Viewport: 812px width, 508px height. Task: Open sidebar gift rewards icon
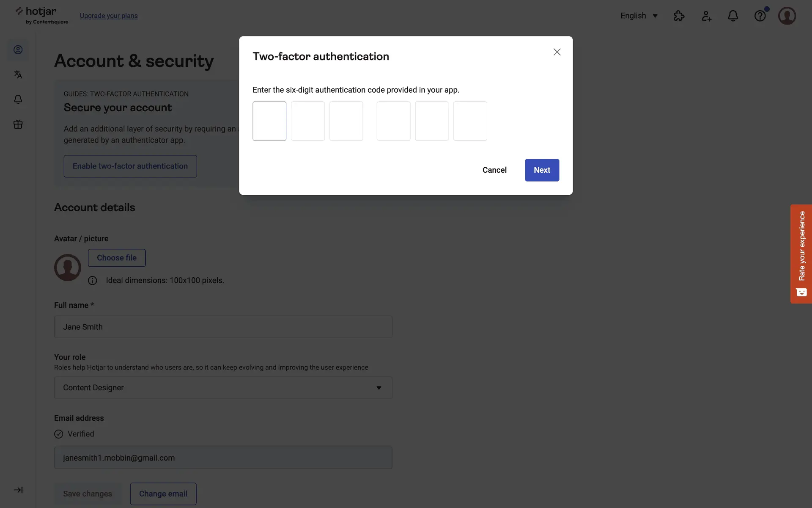coord(18,124)
